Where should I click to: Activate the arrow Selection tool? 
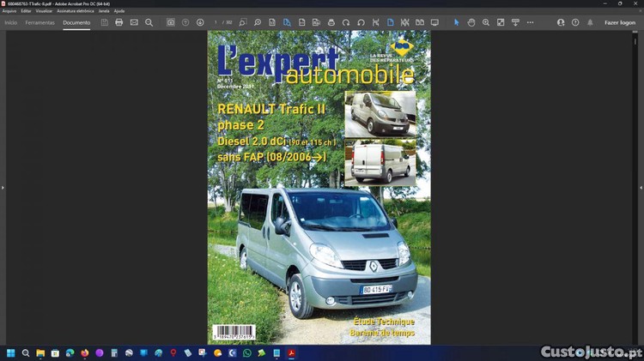[456, 22]
